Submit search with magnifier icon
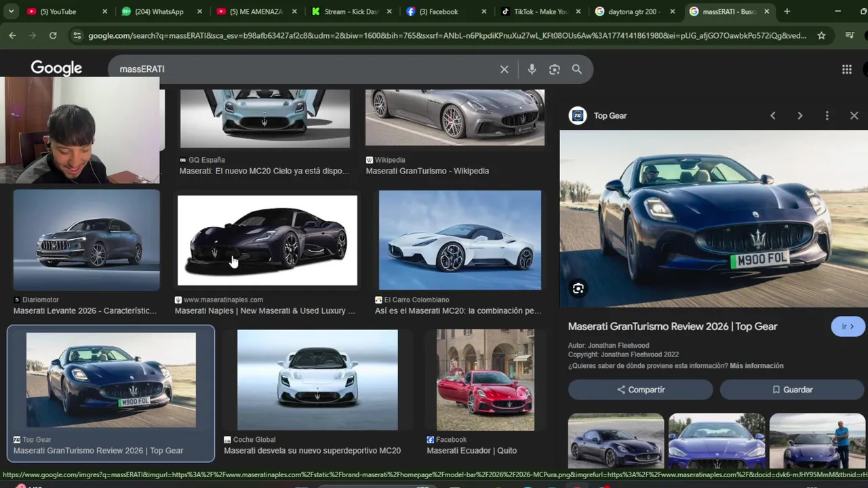This screenshot has width=868, height=488. [576, 69]
